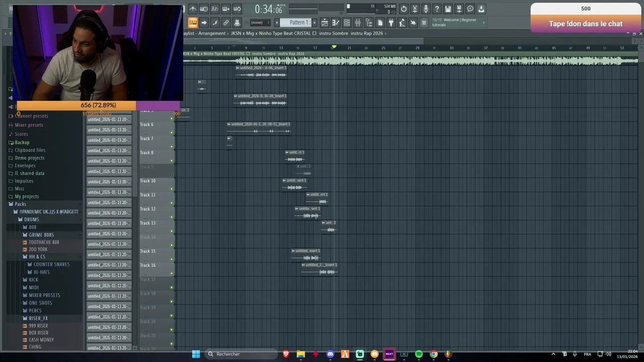Screen dimensions: 644x362
Task: Open the project info chat bubble icon
Action: coord(470,9)
